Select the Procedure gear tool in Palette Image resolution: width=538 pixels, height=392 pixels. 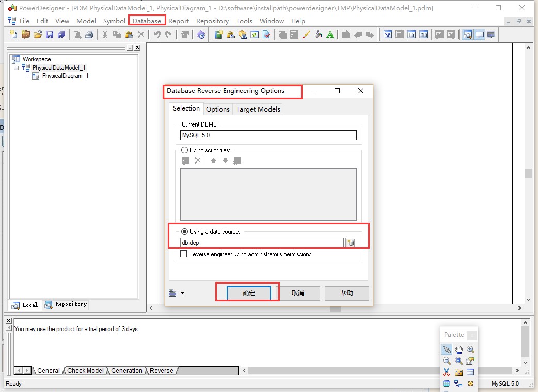pyautogui.click(x=470, y=383)
